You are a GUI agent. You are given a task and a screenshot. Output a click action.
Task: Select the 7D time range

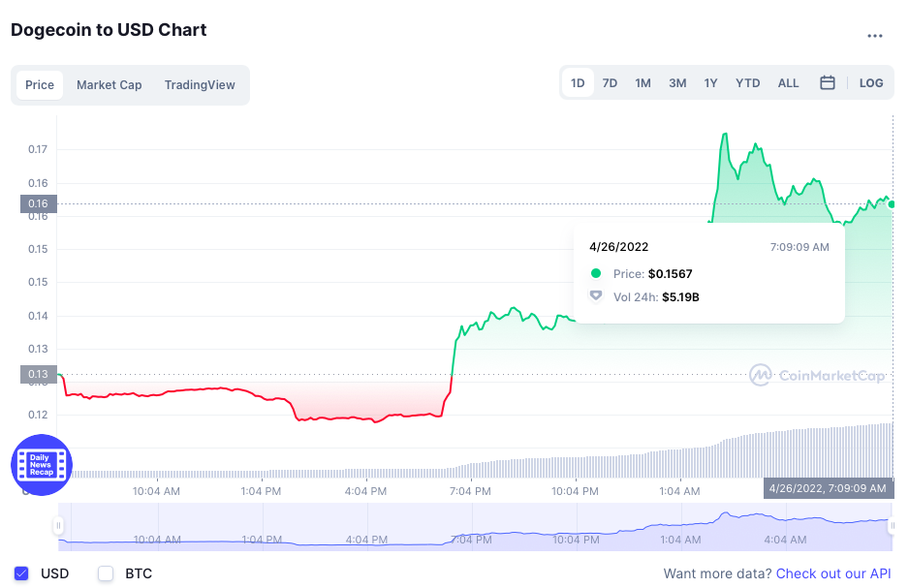coord(610,83)
